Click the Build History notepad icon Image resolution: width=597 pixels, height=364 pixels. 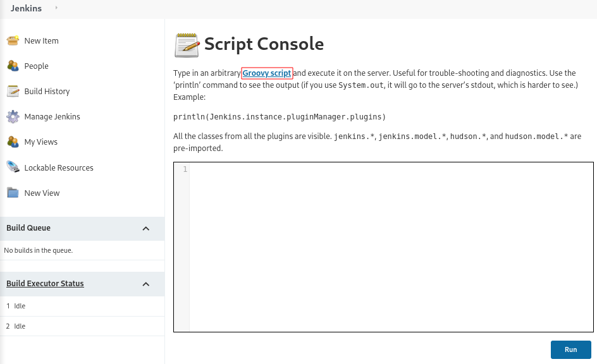[13, 91]
